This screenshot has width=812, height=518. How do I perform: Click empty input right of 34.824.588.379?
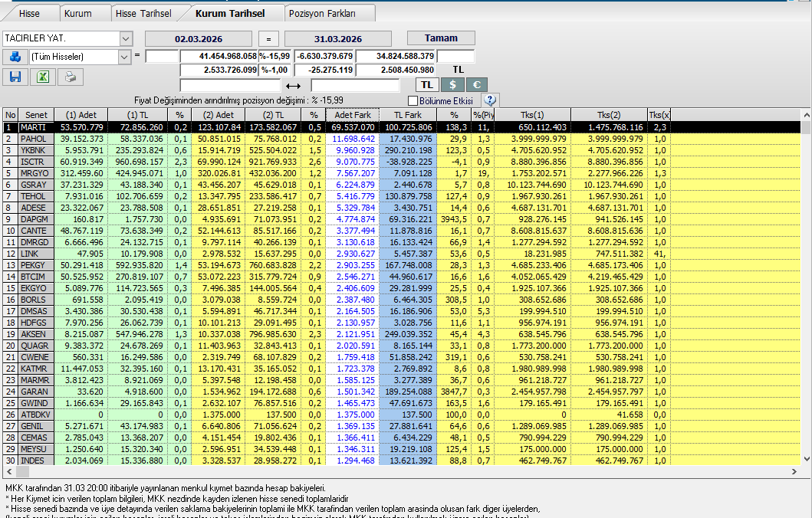(x=455, y=57)
